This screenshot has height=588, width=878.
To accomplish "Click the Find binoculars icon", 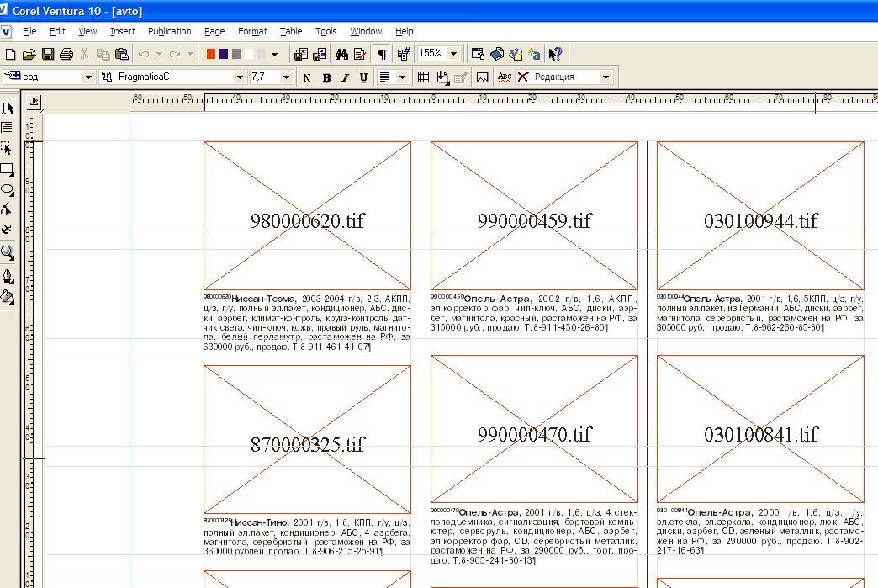I will click(x=341, y=55).
